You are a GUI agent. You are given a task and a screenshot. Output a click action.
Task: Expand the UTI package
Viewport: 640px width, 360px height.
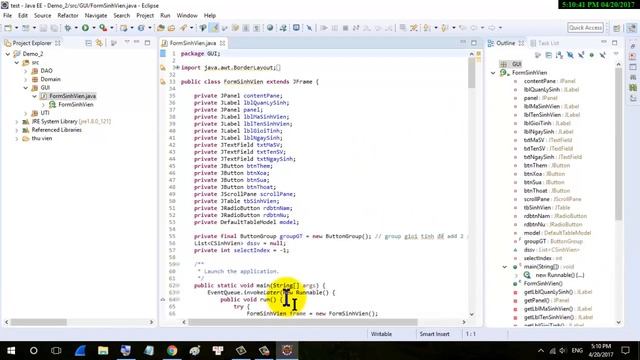pyautogui.click(x=26, y=113)
